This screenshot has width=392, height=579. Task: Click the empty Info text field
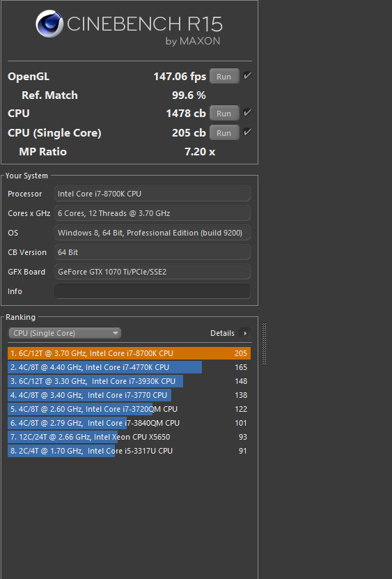point(152,291)
